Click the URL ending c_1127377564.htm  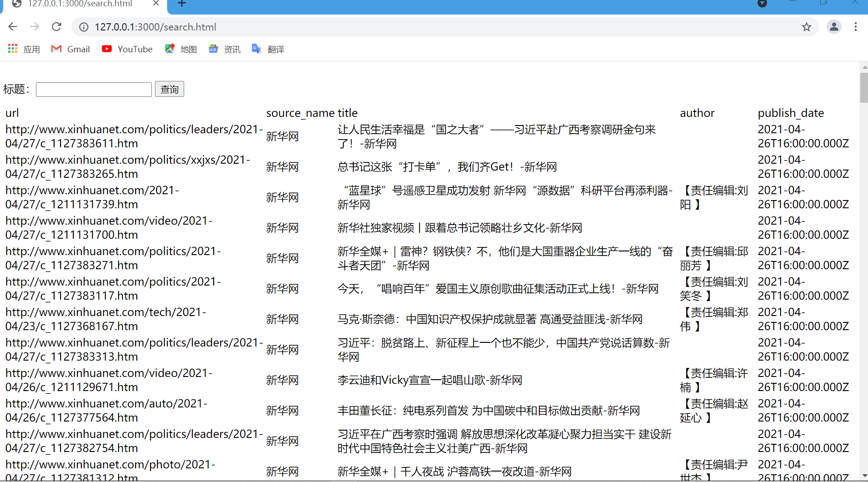(x=106, y=411)
